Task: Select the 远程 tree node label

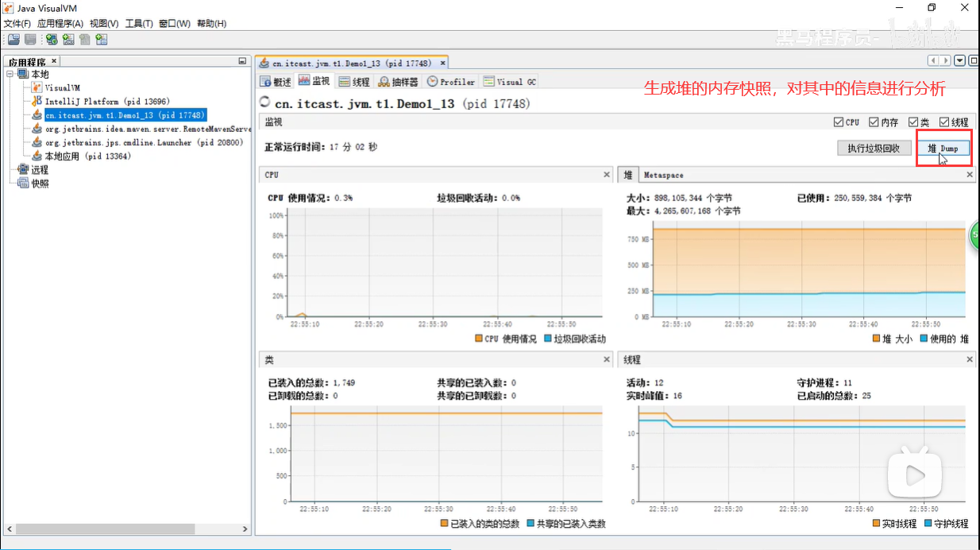Action: (x=40, y=169)
